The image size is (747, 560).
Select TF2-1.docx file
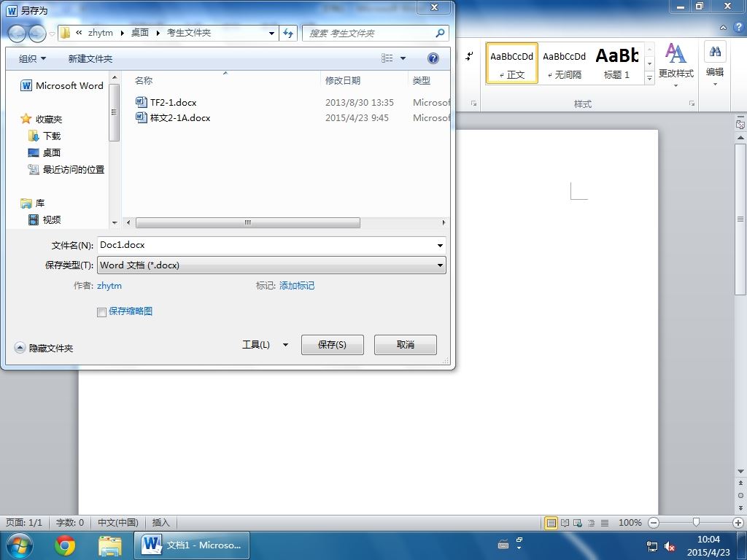166,102
